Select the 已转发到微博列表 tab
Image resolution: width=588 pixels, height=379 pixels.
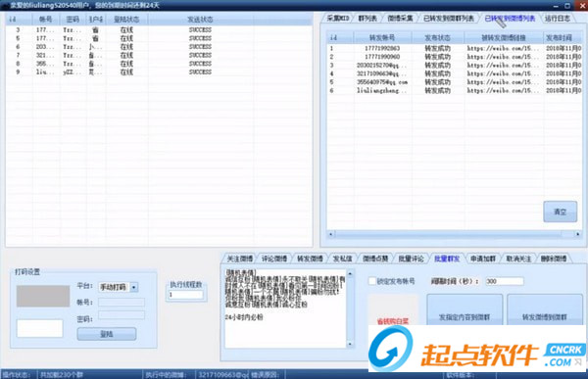[510, 19]
